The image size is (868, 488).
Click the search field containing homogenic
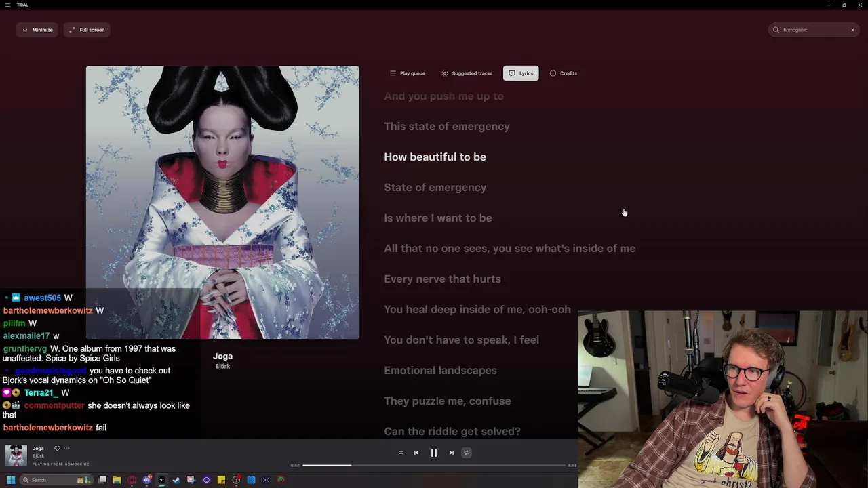[814, 30]
